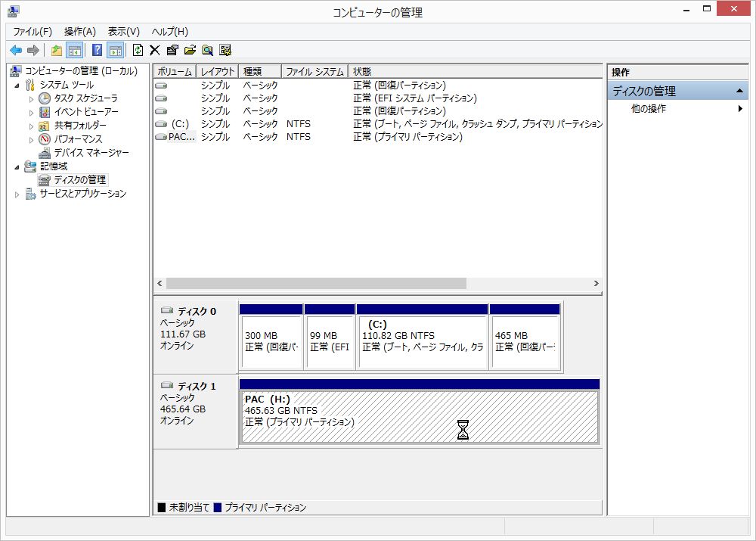Collapse the システム ツール node

(x=17, y=86)
